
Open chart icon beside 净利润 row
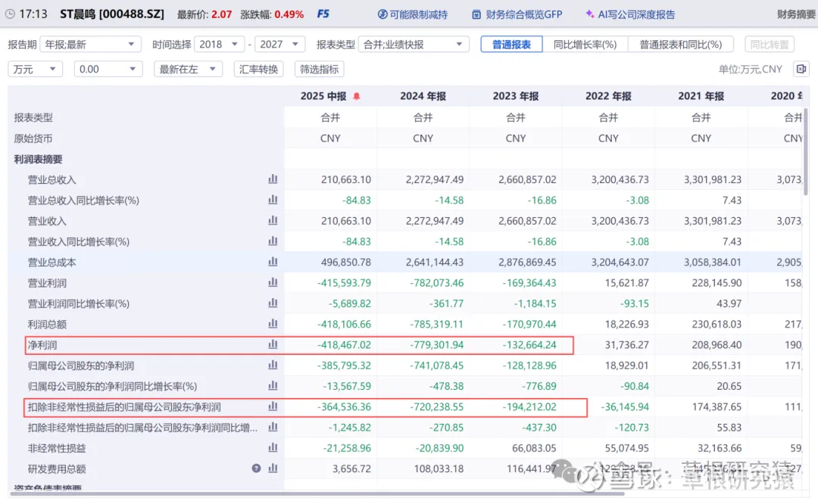pos(273,344)
